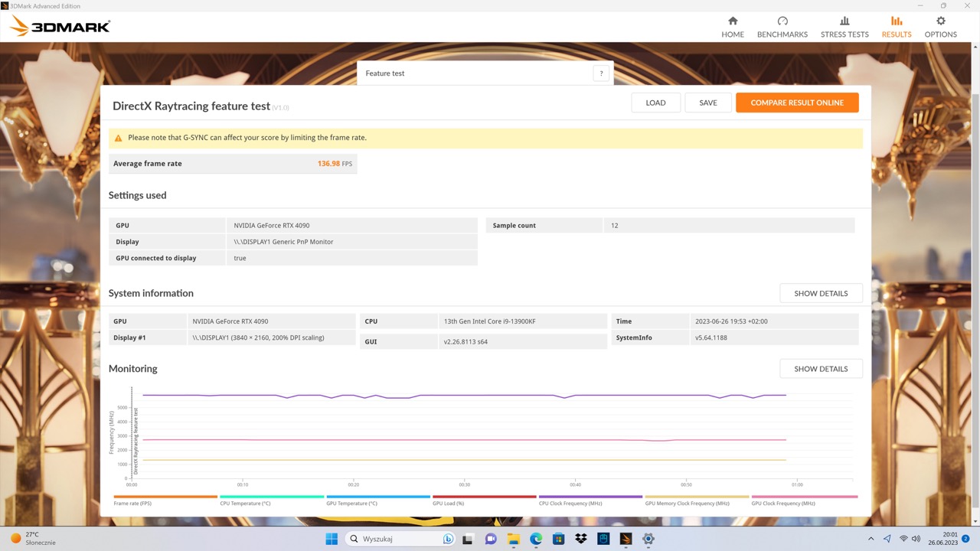Screen dimensions: 980x551
Task: Open Dropbox from the taskbar
Action: (581, 539)
